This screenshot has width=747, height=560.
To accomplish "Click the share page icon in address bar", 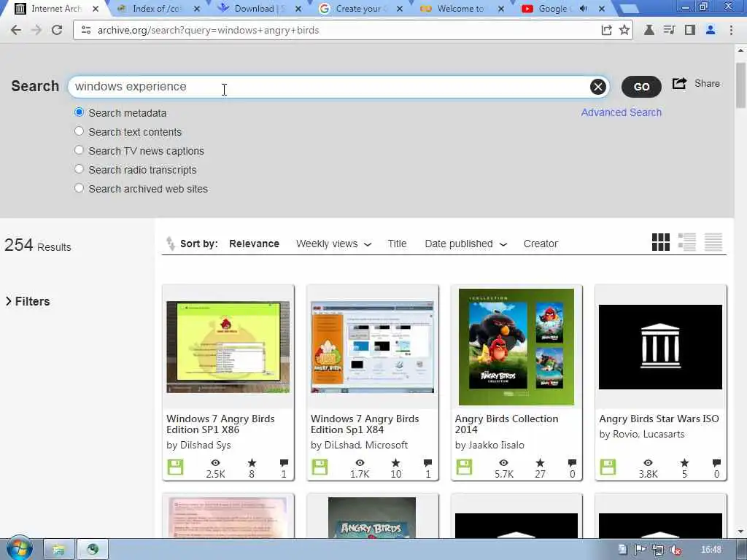I will click(x=606, y=30).
